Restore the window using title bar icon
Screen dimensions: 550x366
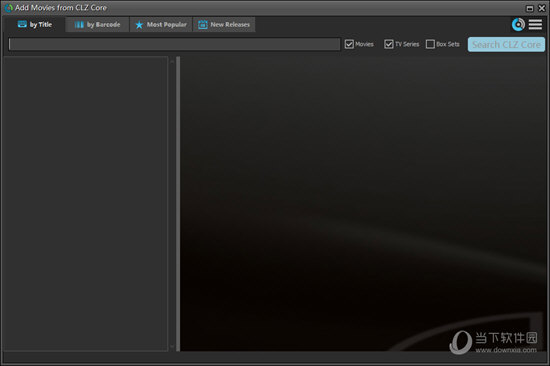(x=530, y=8)
